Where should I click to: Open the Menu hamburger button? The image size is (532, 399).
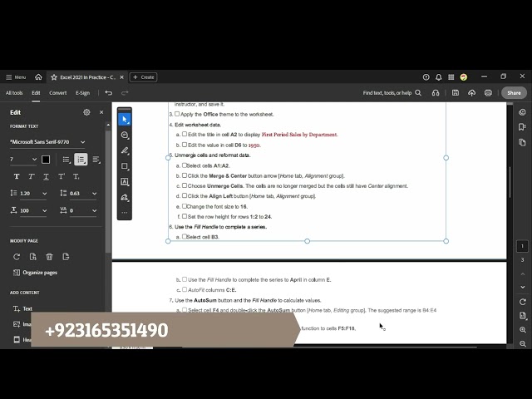(x=16, y=77)
